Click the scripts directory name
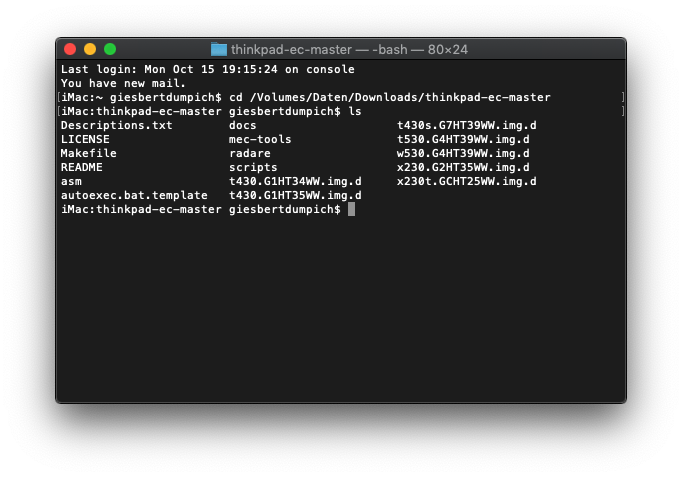This screenshot has width=682, height=477. (x=253, y=167)
